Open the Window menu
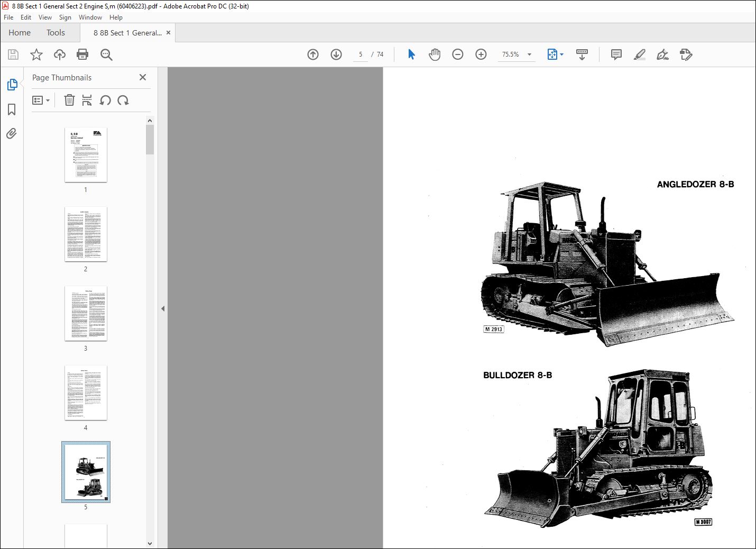The height and width of the screenshot is (549, 756). tap(90, 17)
